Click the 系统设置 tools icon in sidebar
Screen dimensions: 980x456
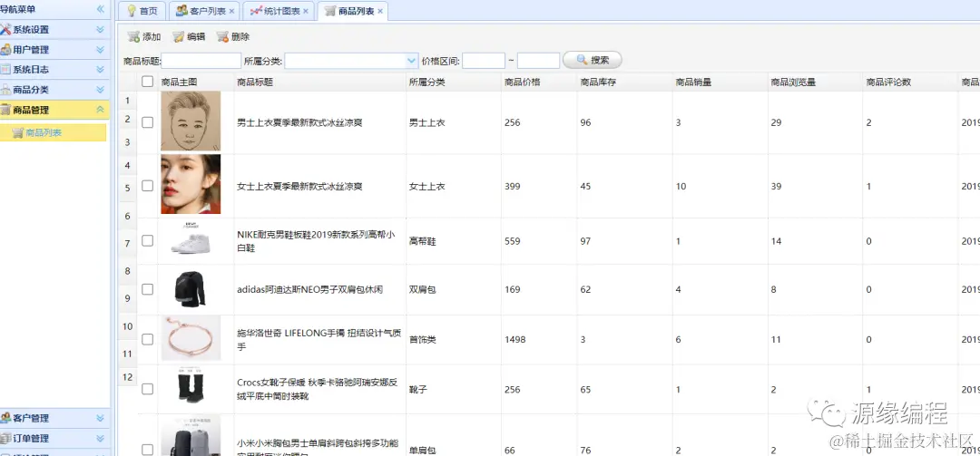pos(5,29)
